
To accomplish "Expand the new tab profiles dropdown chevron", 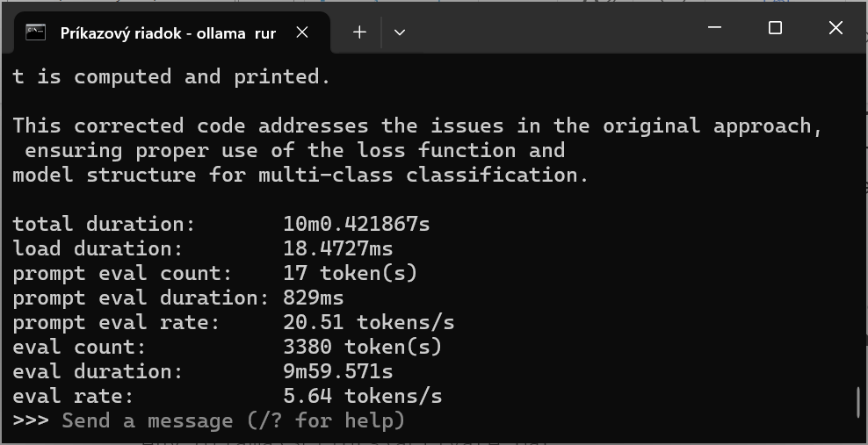I will click(400, 32).
